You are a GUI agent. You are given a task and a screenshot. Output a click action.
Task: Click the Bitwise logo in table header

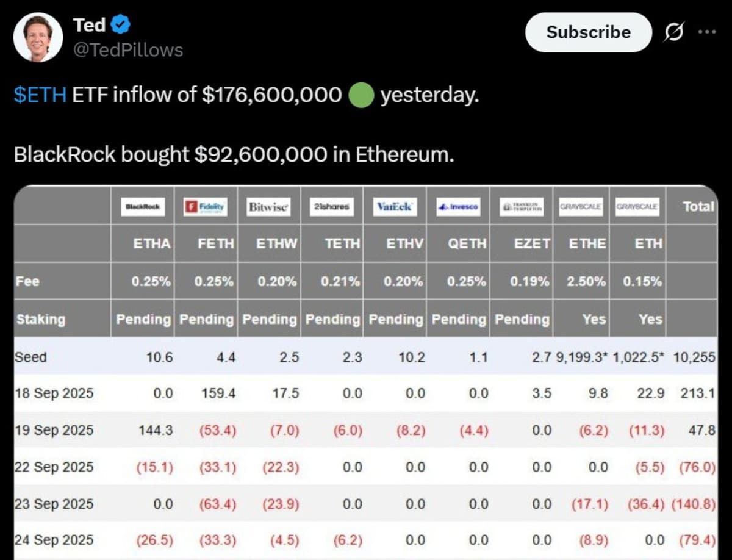click(269, 207)
